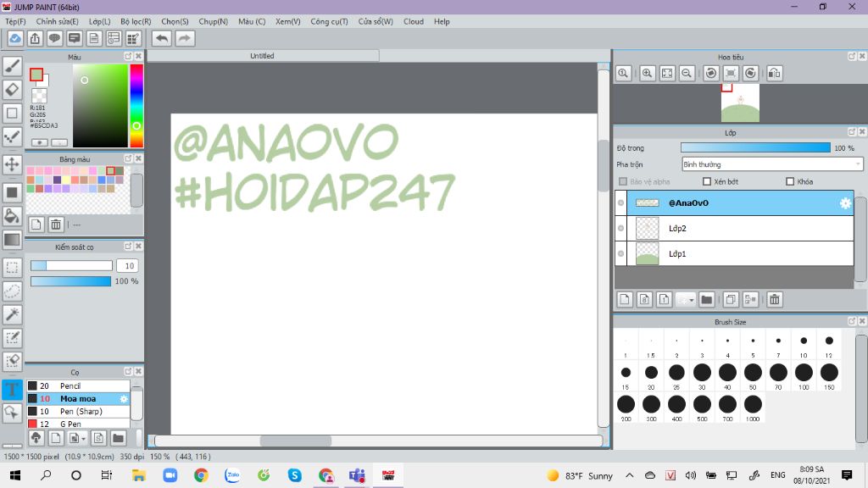The image size is (868, 488).
Task: Click the foreground color swatch
Action: [36, 75]
